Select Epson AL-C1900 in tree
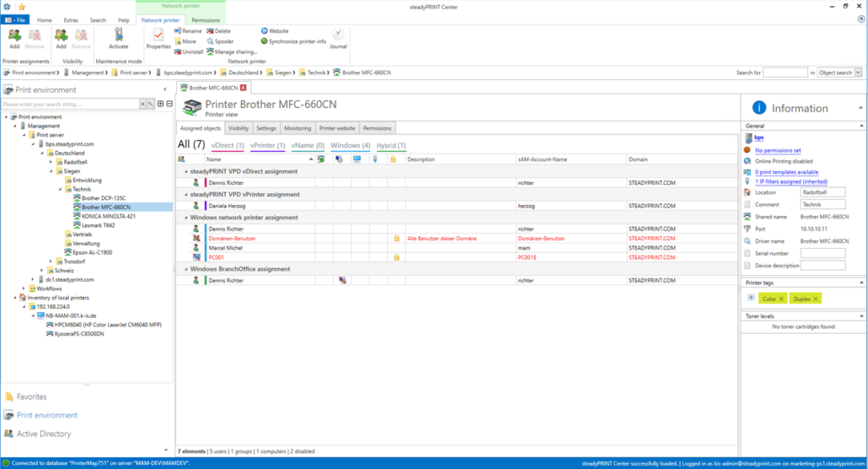 coord(93,252)
